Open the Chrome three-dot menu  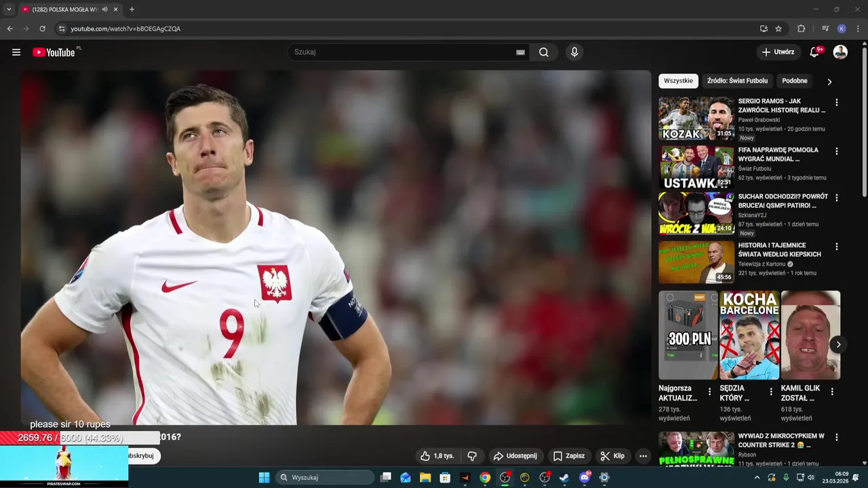[859, 28]
